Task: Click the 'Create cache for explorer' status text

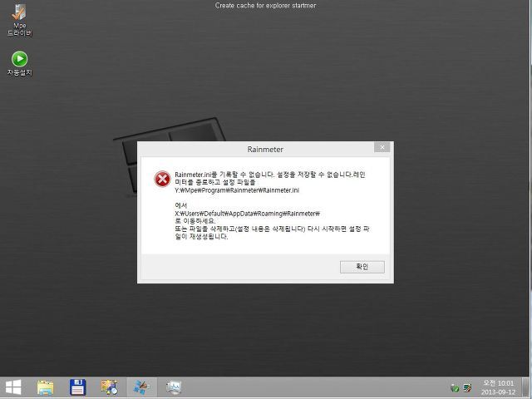Action: click(x=265, y=6)
